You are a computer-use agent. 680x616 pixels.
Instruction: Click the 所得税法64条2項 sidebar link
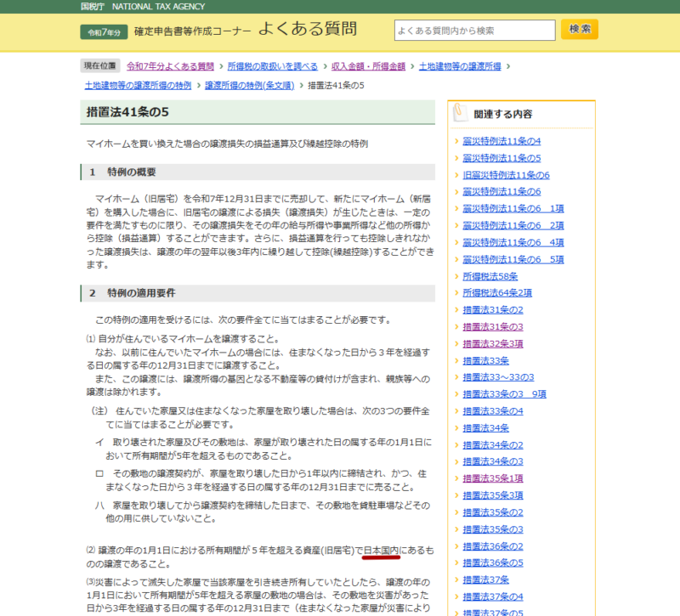(497, 293)
